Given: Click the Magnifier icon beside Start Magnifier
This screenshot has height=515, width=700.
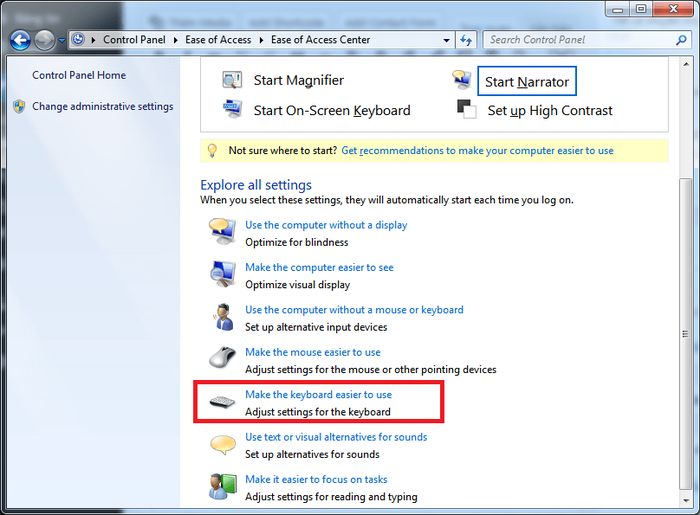Looking at the screenshot, I should pos(232,80).
